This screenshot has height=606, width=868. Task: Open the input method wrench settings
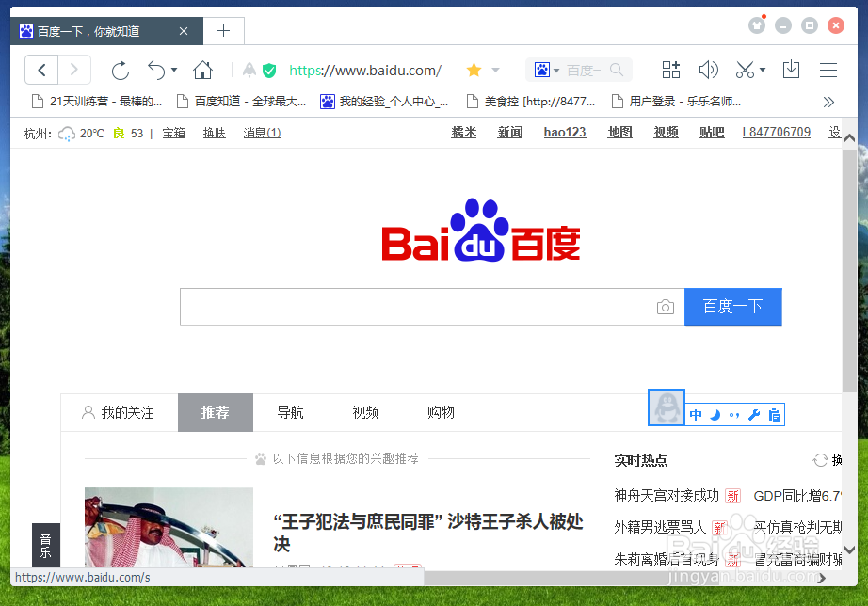coord(753,415)
